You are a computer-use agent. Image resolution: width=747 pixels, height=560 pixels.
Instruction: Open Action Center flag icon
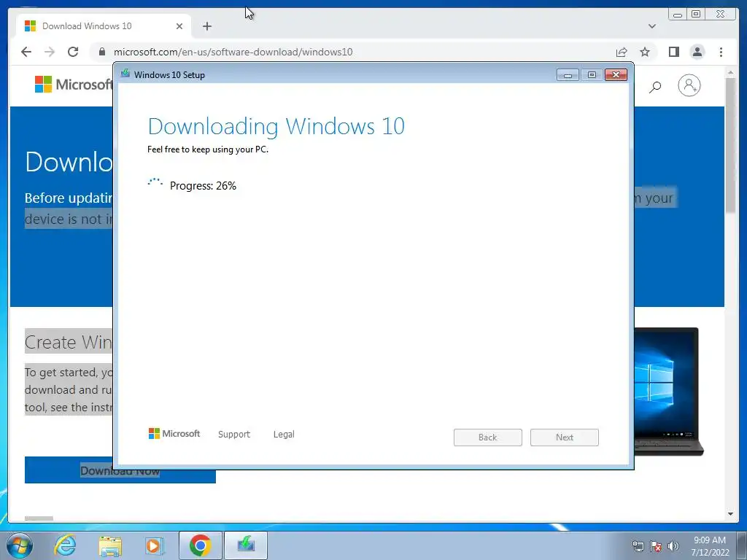point(656,546)
